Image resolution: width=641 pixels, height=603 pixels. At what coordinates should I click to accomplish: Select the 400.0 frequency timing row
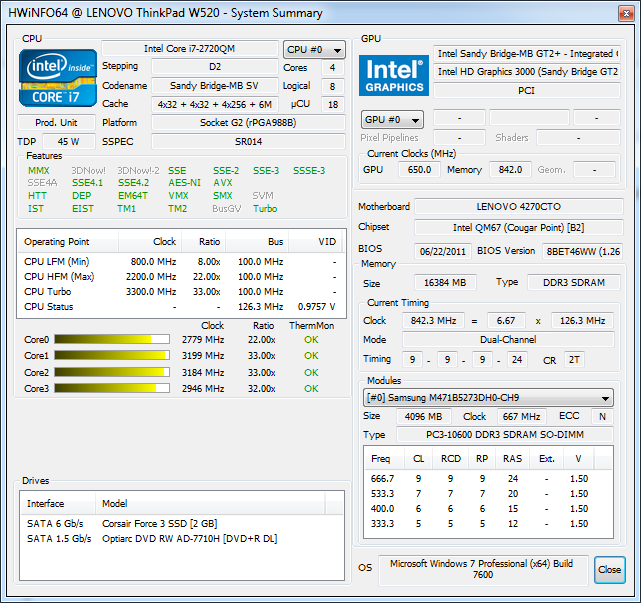click(x=488, y=509)
